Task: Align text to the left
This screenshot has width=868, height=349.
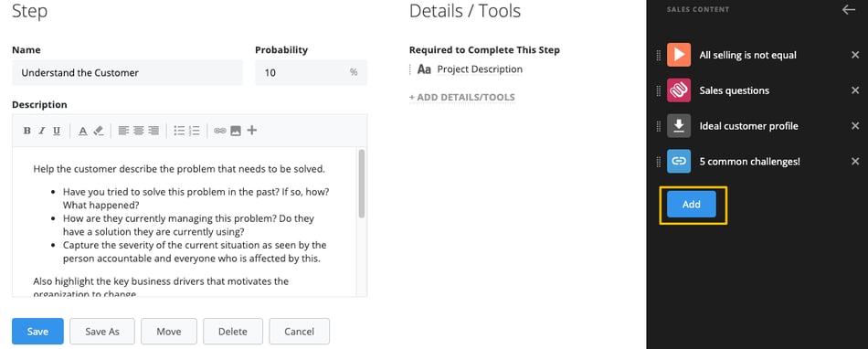Action: [x=123, y=131]
